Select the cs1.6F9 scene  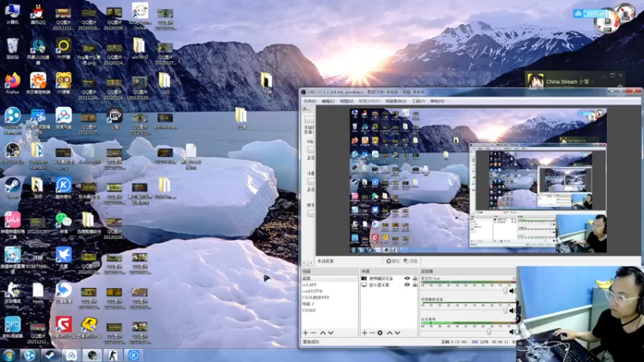[x=329, y=285]
